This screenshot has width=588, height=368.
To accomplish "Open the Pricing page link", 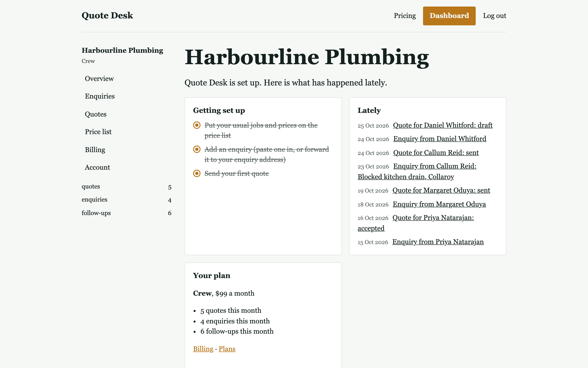I will point(404,16).
